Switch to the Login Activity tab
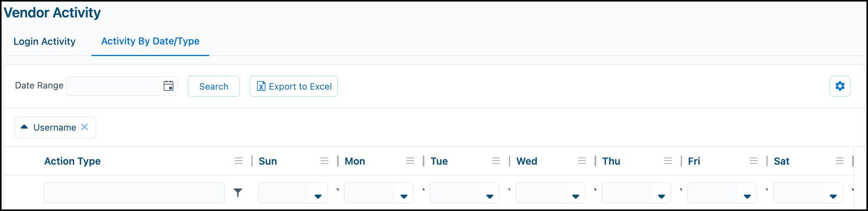868x211 pixels. click(x=44, y=41)
